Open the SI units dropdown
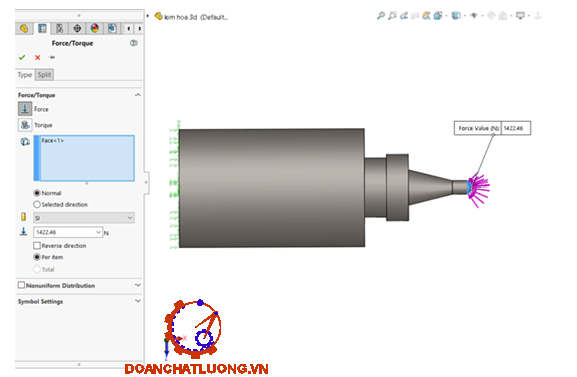This screenshot has height=377, width=577. pos(84,218)
